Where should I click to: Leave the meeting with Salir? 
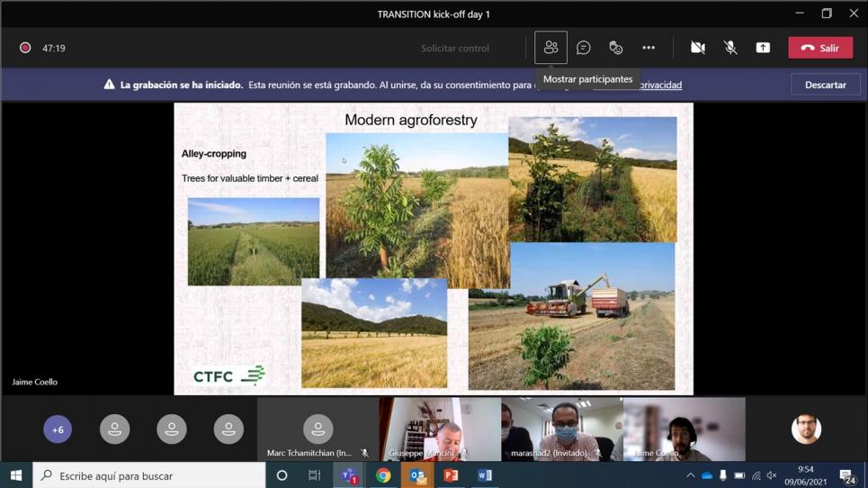point(820,48)
